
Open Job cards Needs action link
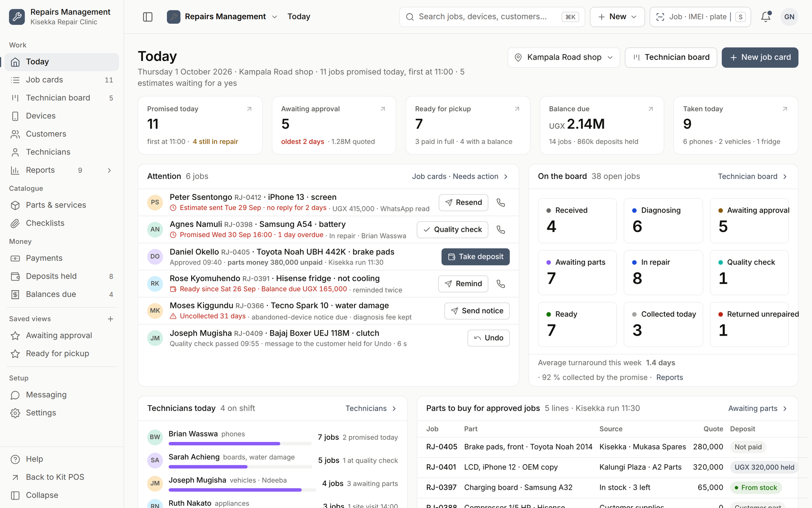[460, 177]
